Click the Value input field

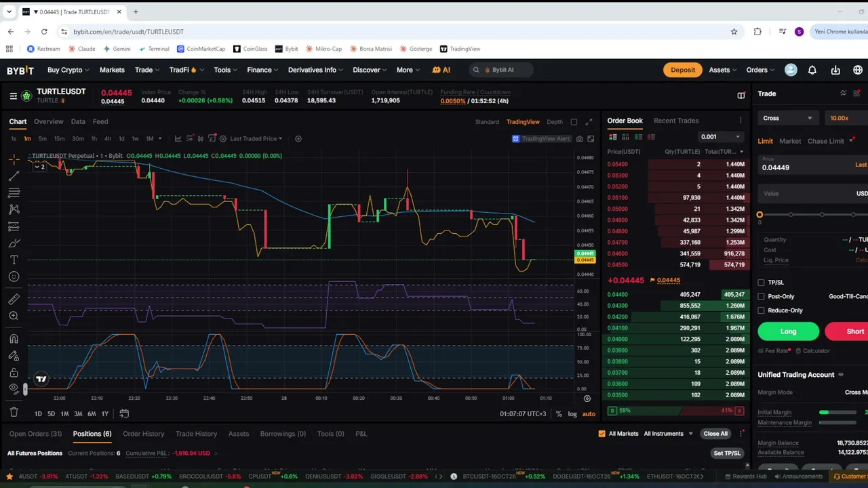[813, 194]
